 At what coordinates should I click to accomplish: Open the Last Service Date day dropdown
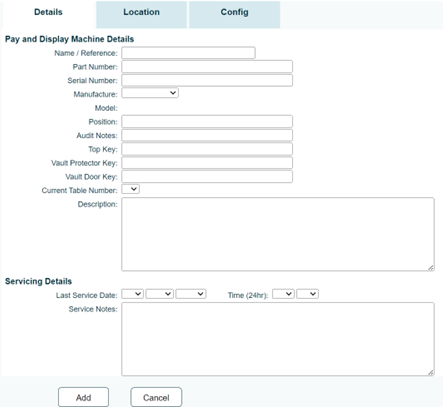(132, 294)
